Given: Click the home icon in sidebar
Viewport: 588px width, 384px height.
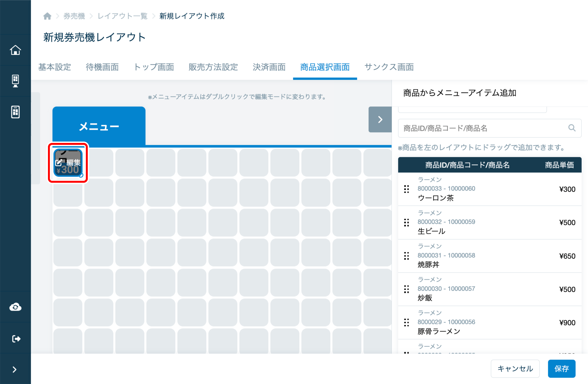Looking at the screenshot, I should click(16, 50).
